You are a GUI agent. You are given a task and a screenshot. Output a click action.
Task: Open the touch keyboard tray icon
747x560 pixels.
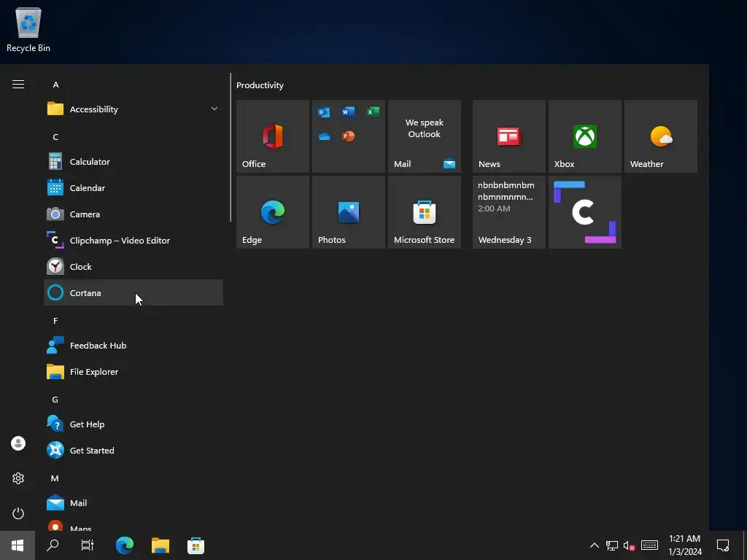649,545
